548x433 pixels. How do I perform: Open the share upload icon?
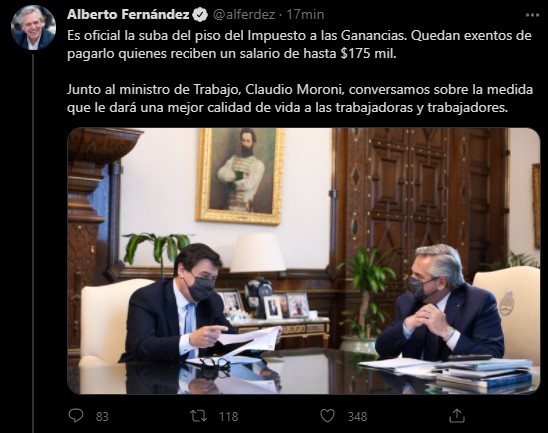(456, 415)
